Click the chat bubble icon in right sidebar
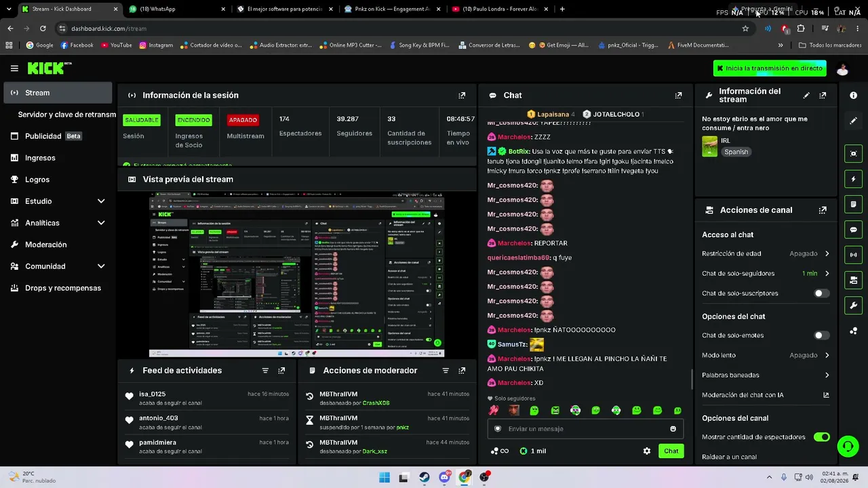 click(853, 230)
